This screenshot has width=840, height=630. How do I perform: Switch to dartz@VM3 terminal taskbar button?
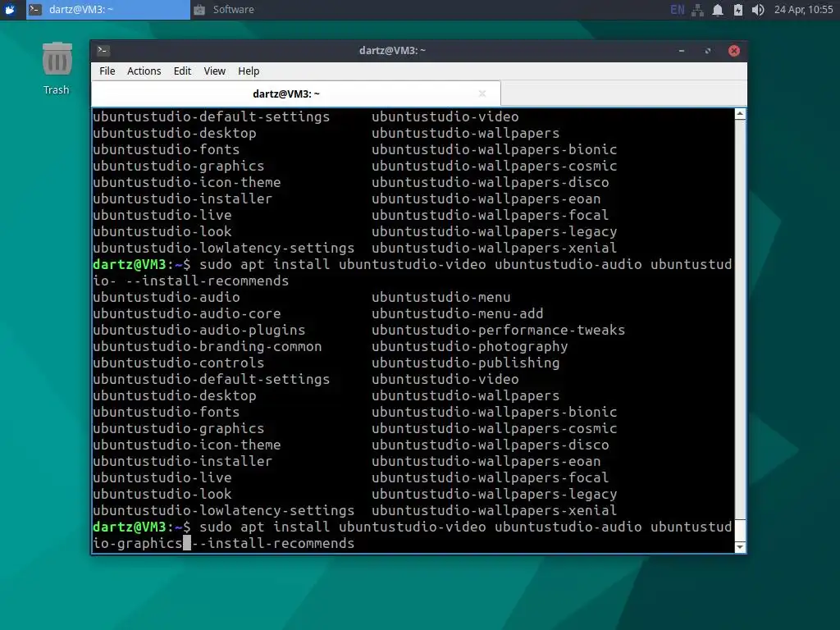(108, 10)
